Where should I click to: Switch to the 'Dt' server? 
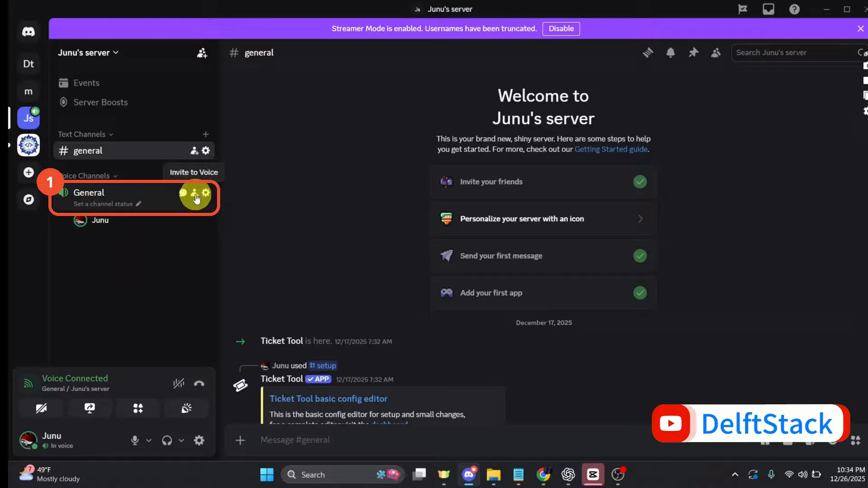click(28, 64)
